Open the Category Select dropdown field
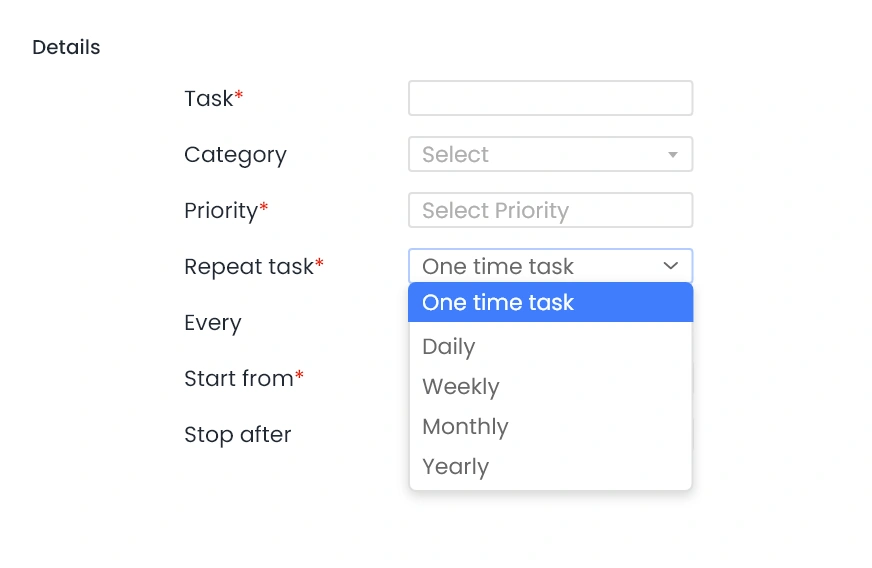Viewport: 872px width, 568px height. coord(540,155)
